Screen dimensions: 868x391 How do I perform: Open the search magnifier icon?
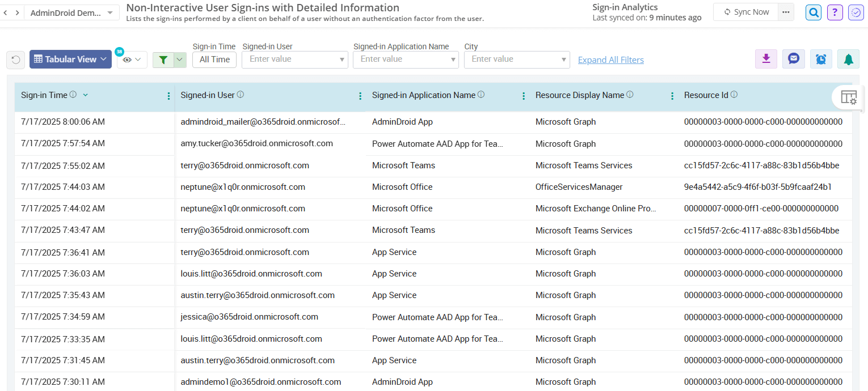pyautogui.click(x=813, y=12)
